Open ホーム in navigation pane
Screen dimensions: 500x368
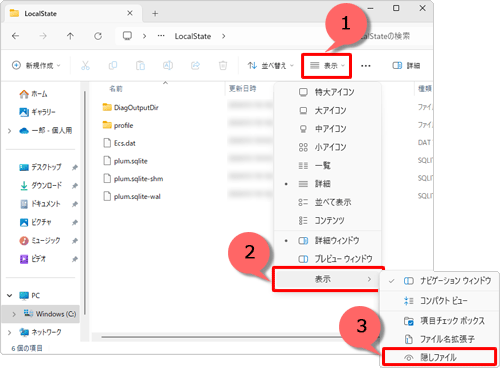[33, 94]
